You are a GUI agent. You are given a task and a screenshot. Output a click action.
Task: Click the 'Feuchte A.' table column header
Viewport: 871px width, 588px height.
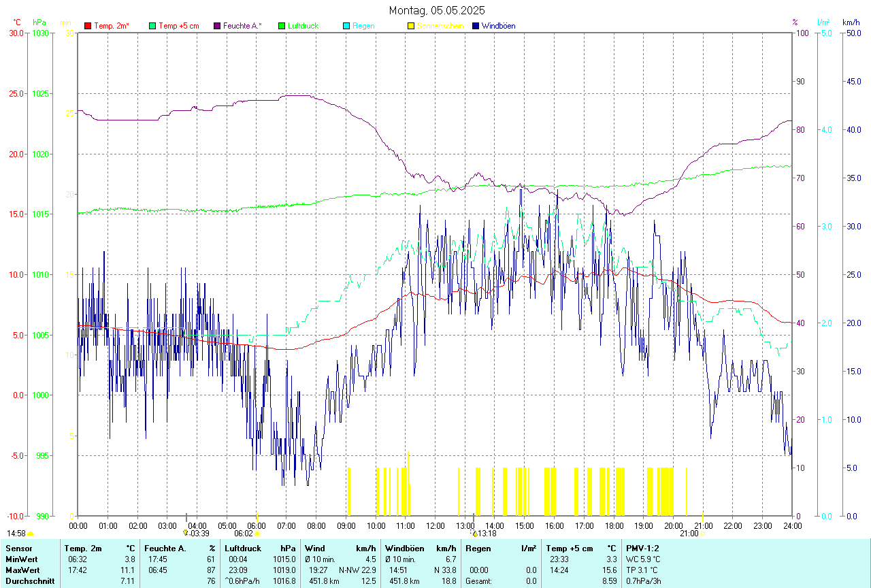(165, 548)
